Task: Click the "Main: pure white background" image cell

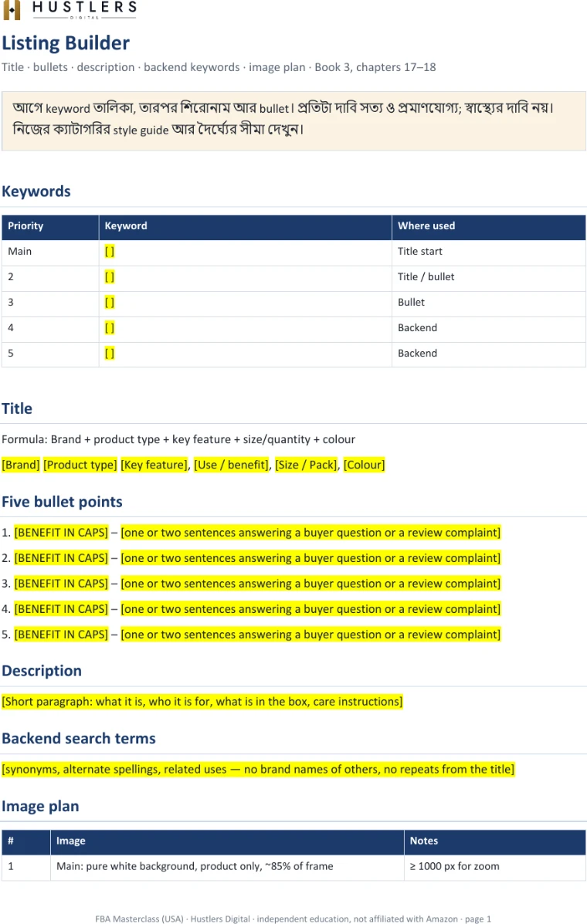Action: [x=228, y=867]
